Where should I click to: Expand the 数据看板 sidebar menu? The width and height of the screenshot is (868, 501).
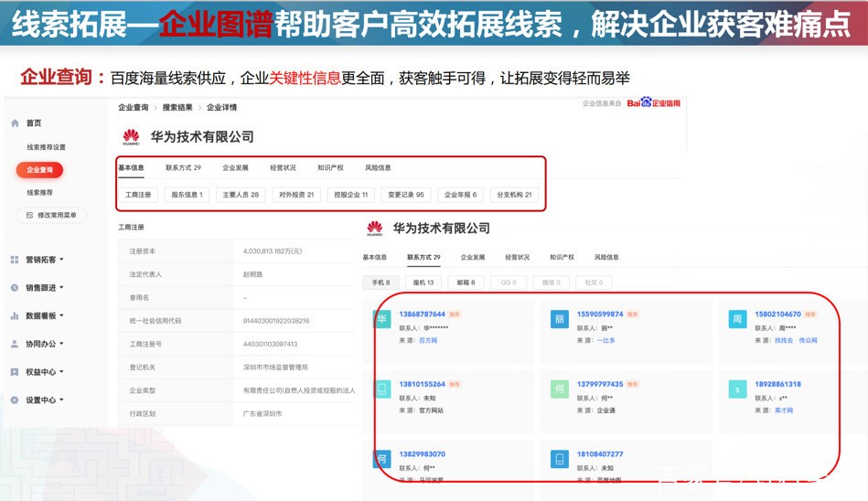[x=44, y=315]
